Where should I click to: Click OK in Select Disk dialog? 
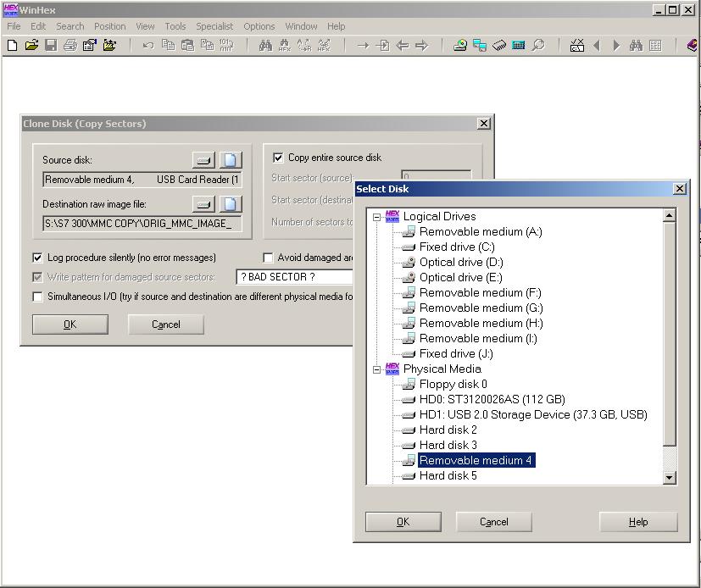403,522
